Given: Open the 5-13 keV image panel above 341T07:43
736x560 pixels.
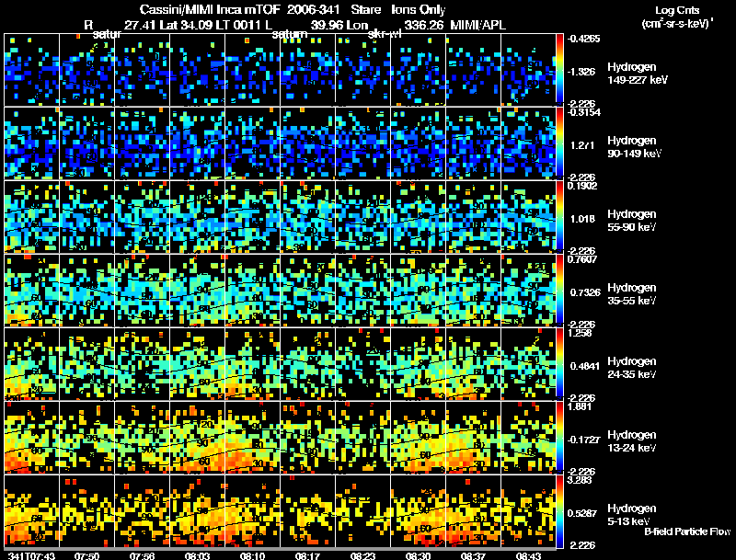Looking at the screenshot, I should pyautogui.click(x=32, y=511).
